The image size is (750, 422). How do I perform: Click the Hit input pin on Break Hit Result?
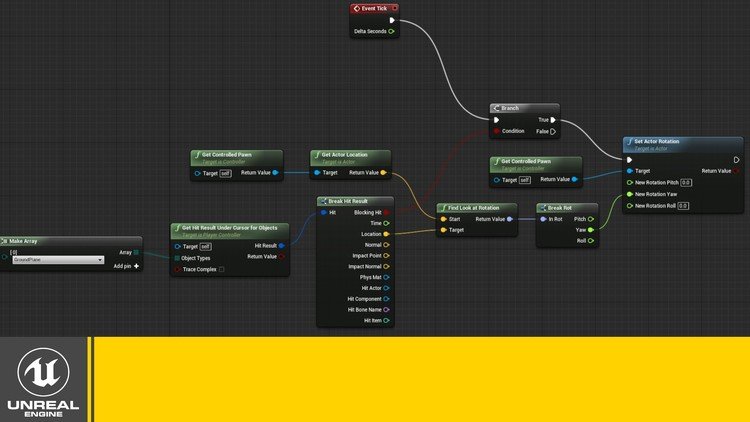324,212
